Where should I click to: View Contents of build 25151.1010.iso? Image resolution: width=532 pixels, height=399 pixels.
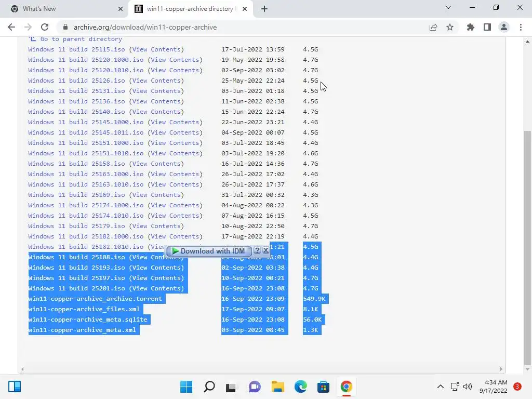175,153
